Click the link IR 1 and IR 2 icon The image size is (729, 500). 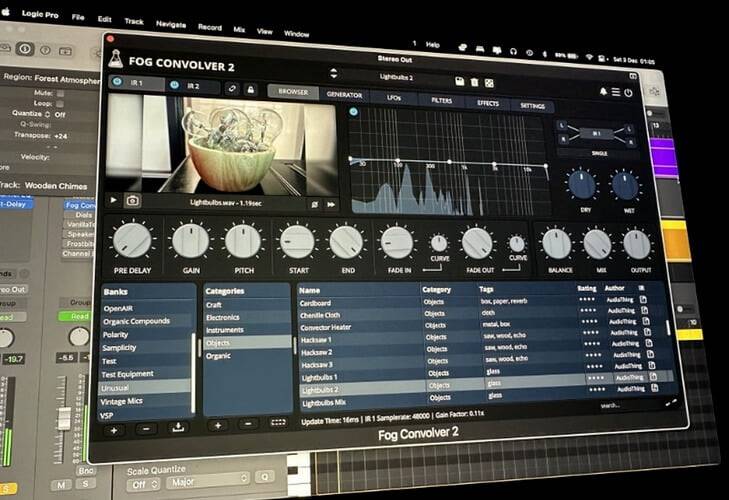click(232, 88)
